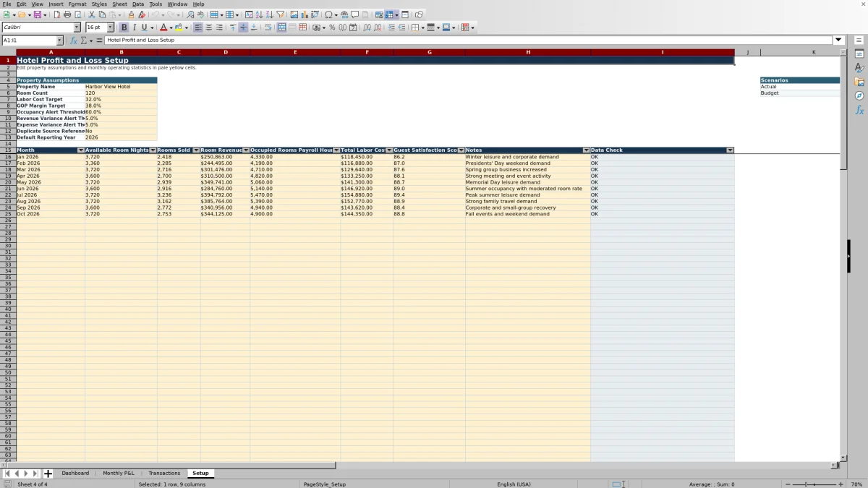
Task: Click the Merge and Center cells icon
Action: (281, 27)
